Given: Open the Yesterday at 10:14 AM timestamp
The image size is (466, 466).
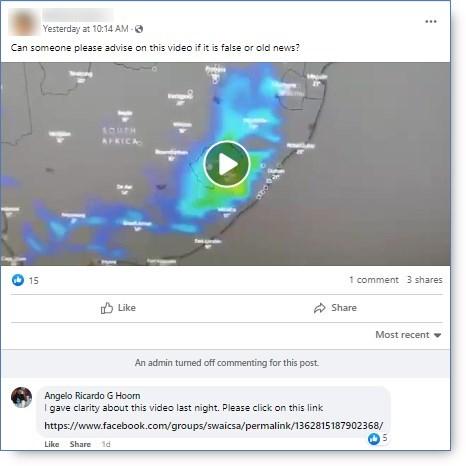Looking at the screenshot, I should click(86, 29).
